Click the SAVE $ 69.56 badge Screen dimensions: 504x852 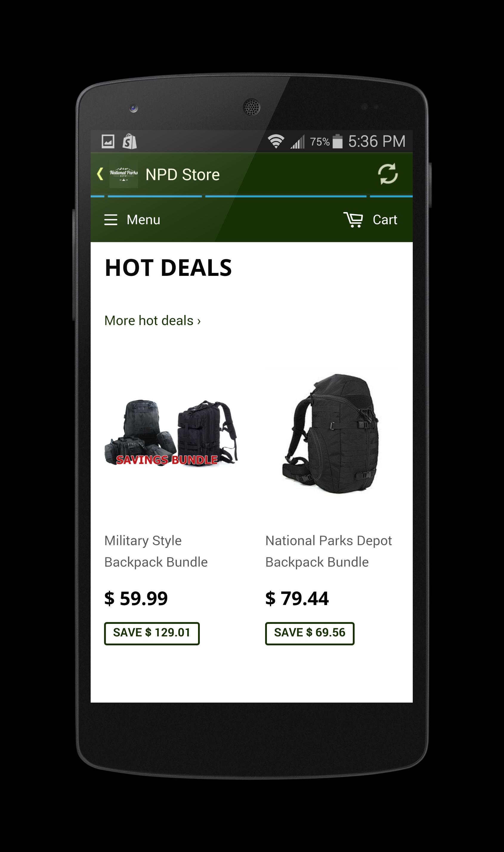[310, 633]
